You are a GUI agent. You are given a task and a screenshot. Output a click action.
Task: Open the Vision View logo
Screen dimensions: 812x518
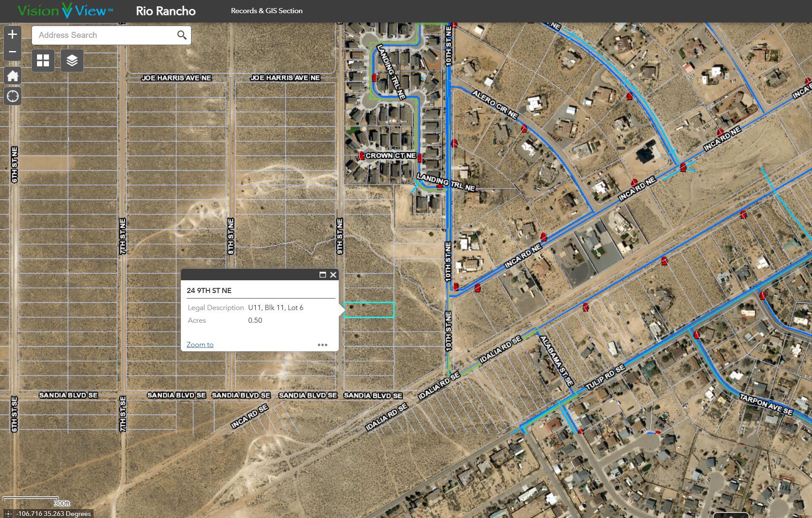[65, 11]
